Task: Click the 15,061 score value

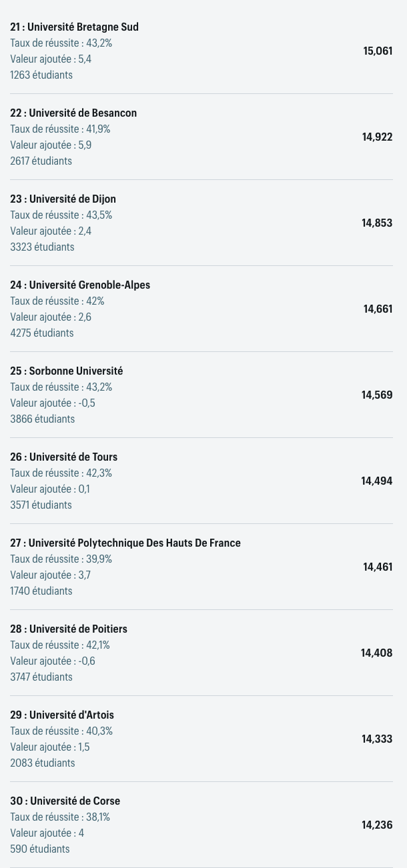Action: (x=378, y=51)
